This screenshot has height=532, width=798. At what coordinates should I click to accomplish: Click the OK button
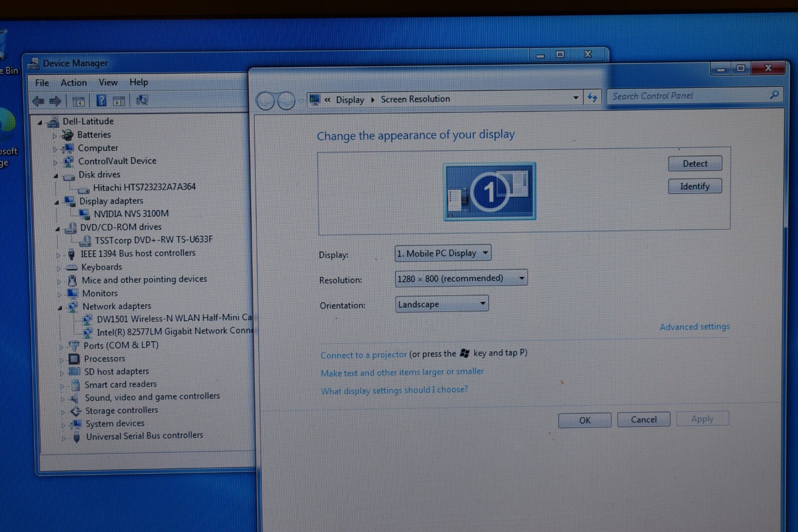tap(585, 420)
